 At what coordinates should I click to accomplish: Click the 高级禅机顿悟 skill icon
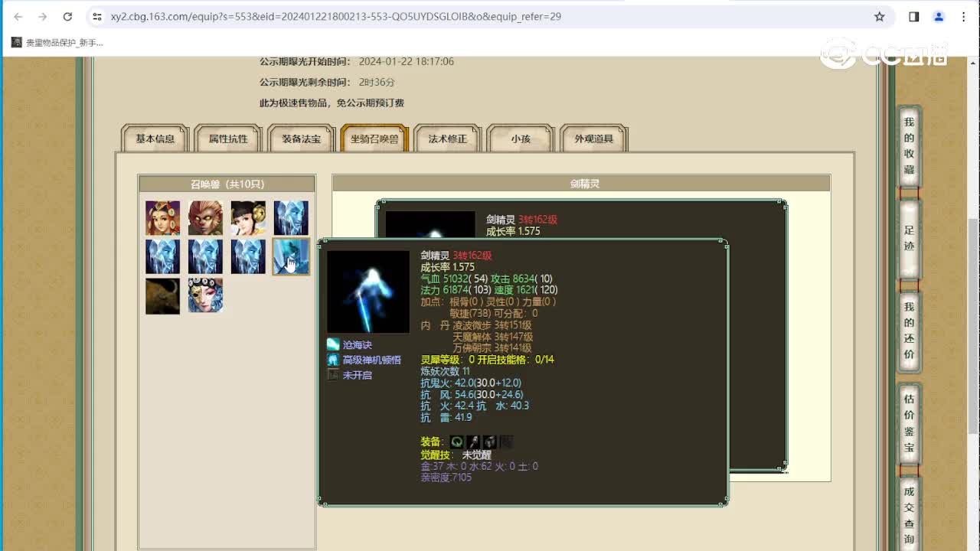click(x=333, y=360)
